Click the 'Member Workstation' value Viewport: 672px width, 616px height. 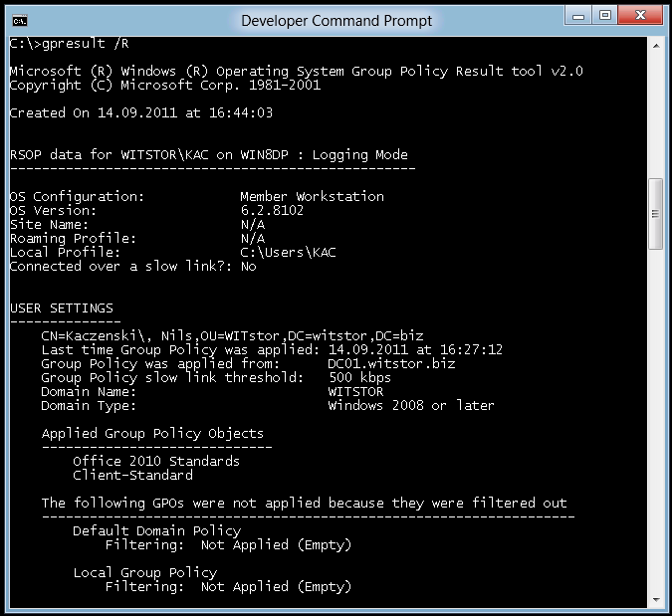click(312, 197)
